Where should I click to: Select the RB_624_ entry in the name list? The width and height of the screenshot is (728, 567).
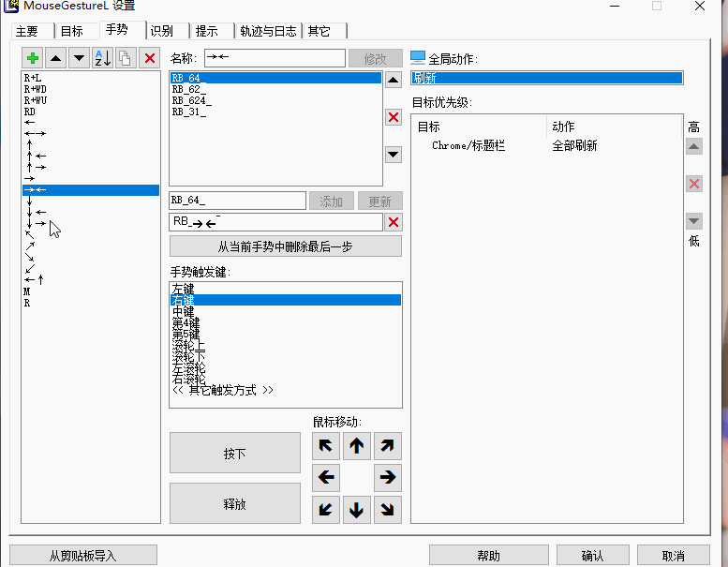pyautogui.click(x=192, y=100)
